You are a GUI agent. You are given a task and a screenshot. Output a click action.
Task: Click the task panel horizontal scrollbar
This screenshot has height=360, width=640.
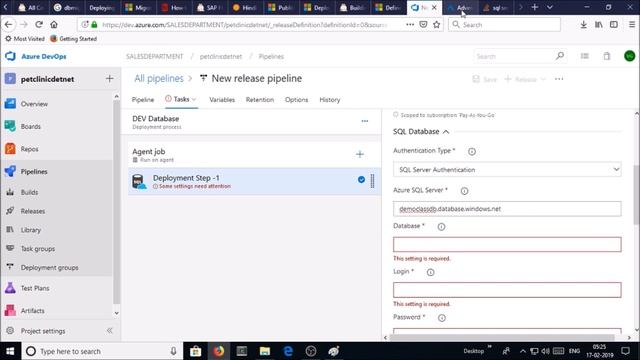point(501,338)
